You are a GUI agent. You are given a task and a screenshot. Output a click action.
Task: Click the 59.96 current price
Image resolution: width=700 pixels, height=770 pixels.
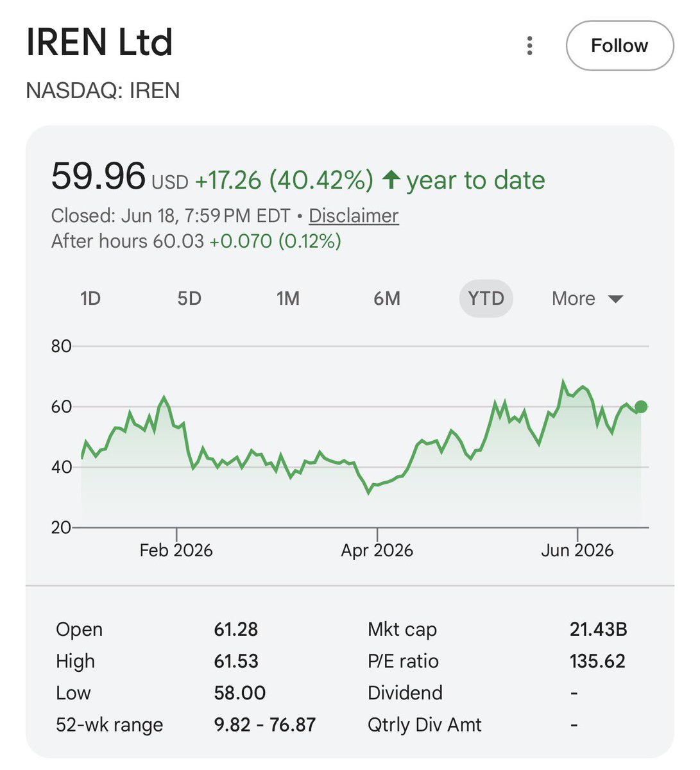98,176
